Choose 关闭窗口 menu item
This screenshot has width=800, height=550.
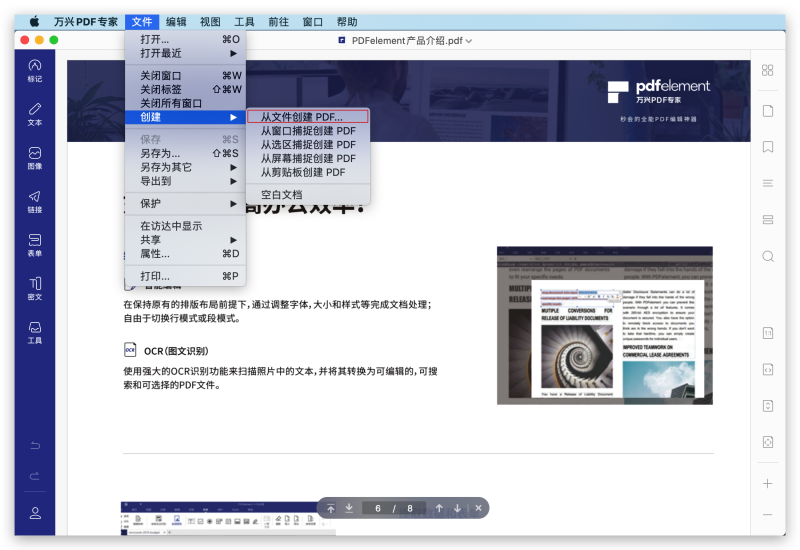(185, 76)
